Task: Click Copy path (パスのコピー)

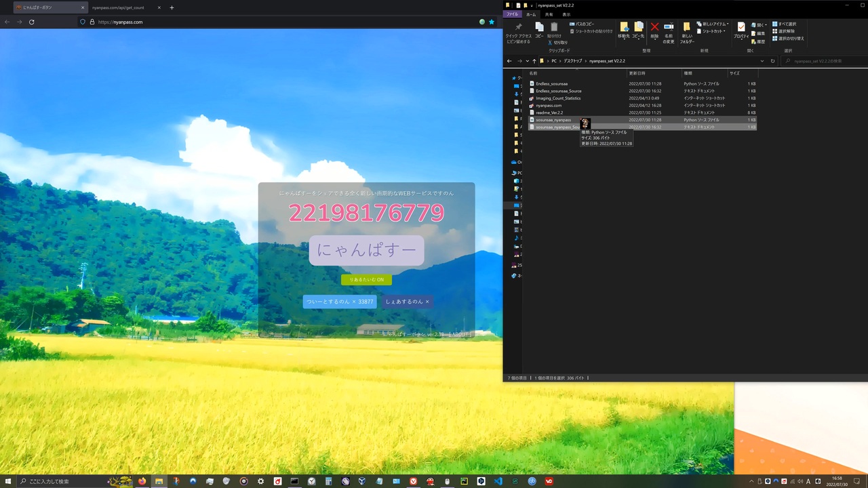Action: (x=582, y=24)
